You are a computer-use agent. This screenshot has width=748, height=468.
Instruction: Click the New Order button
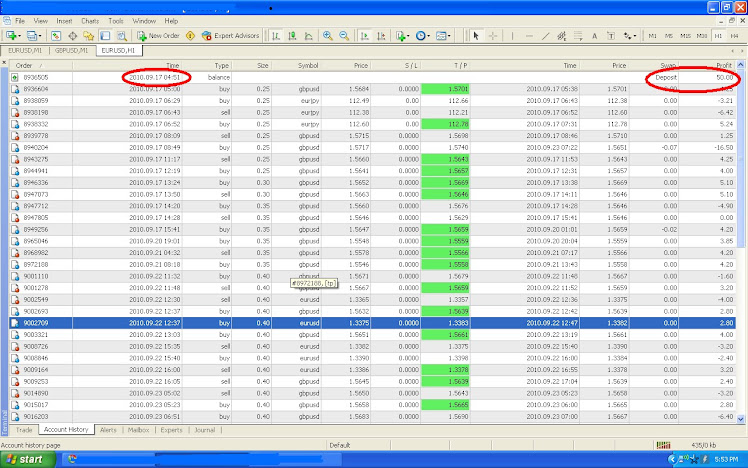pyautogui.click(x=158, y=36)
